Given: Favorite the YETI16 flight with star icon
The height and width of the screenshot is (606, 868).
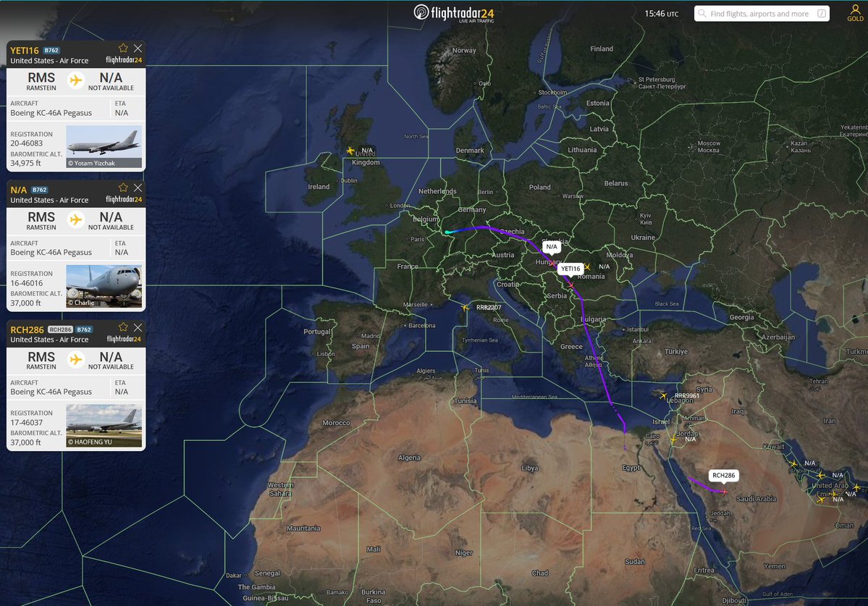Looking at the screenshot, I should coord(123,49).
